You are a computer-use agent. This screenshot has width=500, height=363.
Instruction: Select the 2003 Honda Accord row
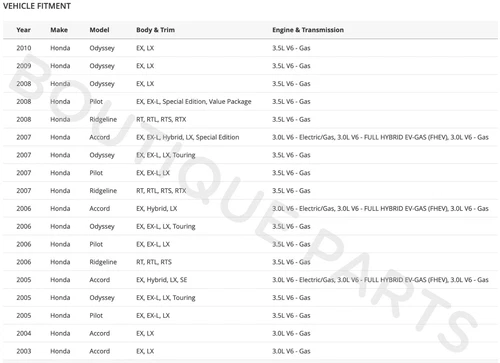(x=250, y=351)
